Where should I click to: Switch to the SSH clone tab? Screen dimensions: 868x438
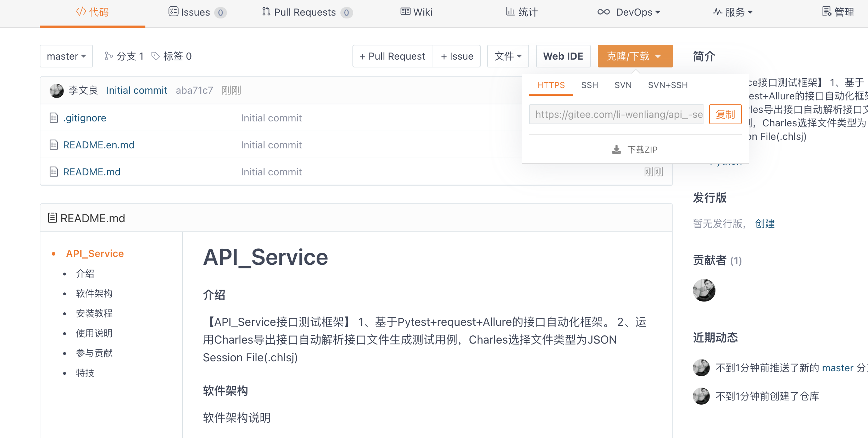pyautogui.click(x=589, y=85)
